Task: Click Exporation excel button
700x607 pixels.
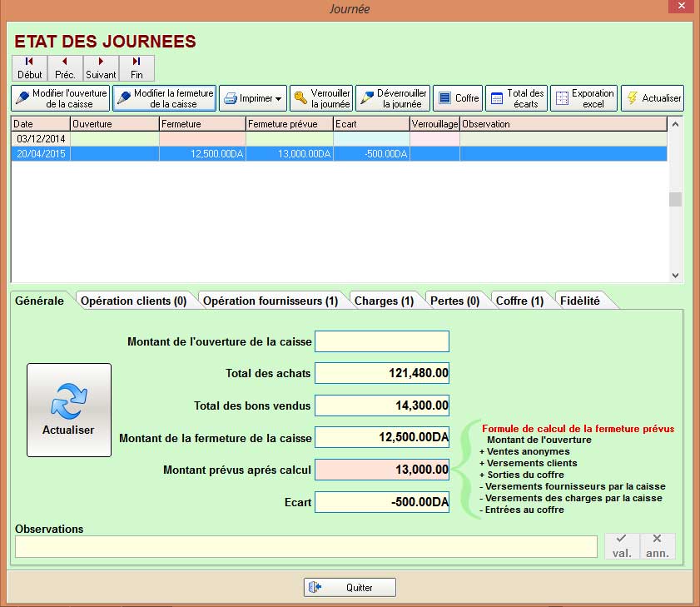Action: coord(584,98)
